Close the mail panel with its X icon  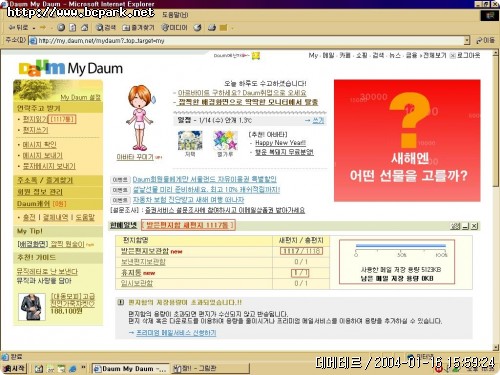[x=475, y=226]
